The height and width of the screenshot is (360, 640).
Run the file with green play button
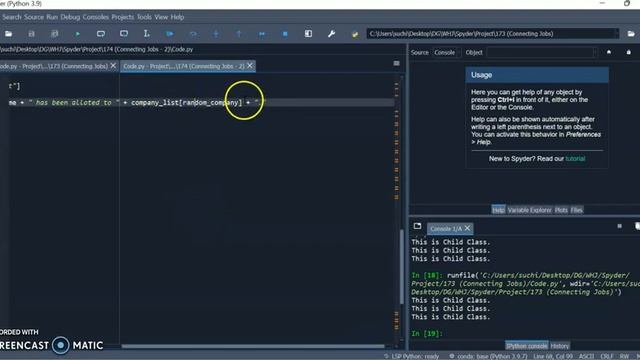78,34
